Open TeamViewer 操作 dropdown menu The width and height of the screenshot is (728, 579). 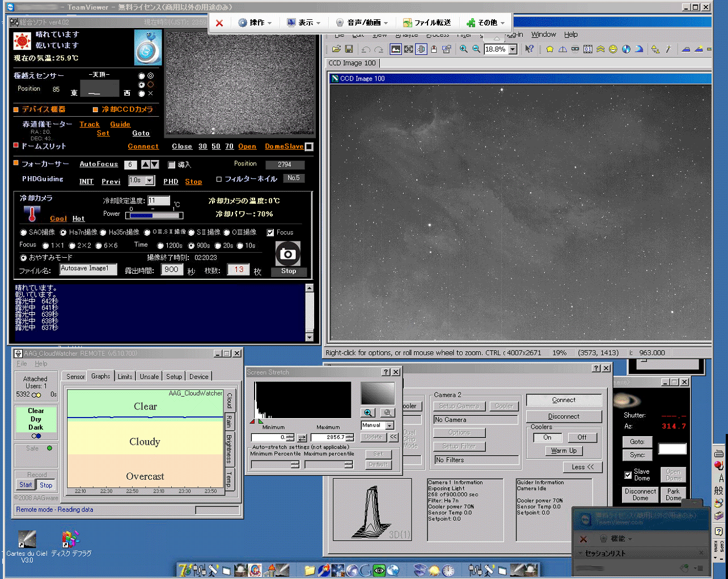255,23
